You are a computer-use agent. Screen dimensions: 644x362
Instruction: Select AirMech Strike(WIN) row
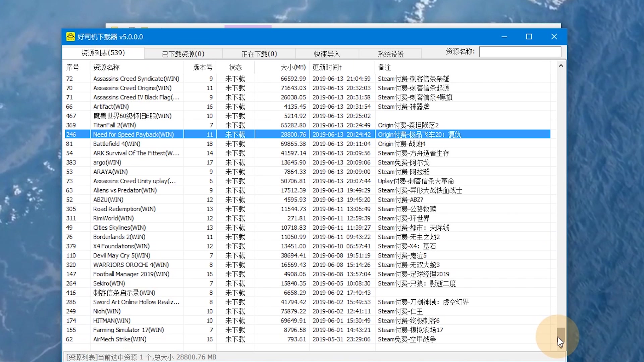[307, 339]
